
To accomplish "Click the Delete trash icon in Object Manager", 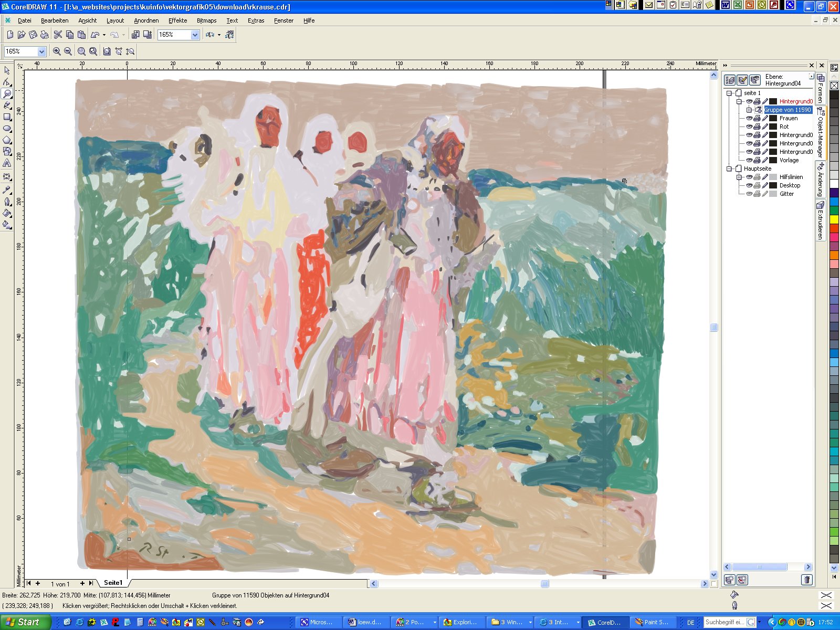I will tap(807, 580).
